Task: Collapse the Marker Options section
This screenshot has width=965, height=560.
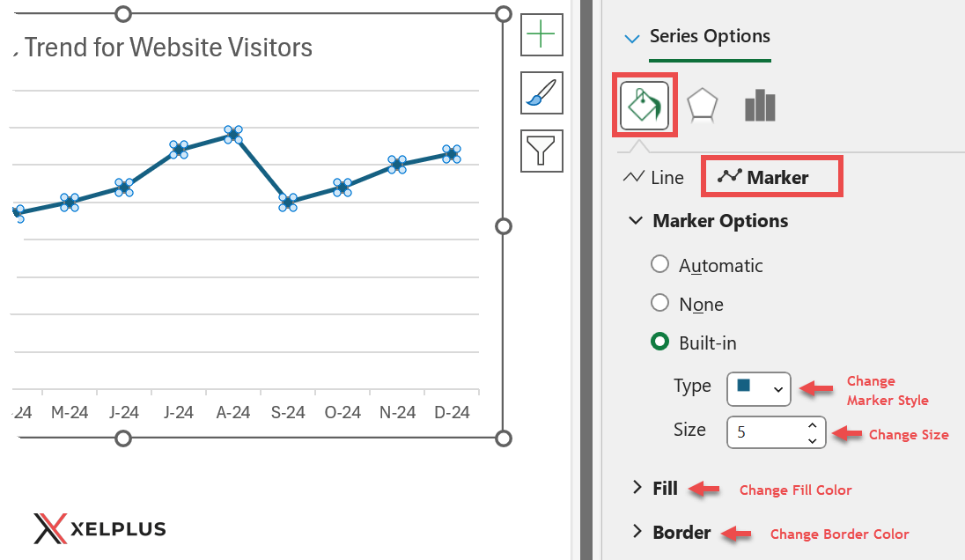Action: pos(636,220)
